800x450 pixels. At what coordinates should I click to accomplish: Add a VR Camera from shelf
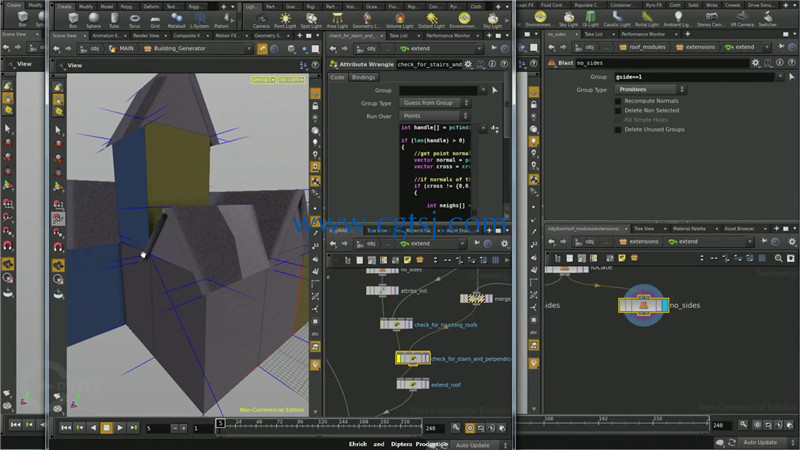(x=742, y=19)
